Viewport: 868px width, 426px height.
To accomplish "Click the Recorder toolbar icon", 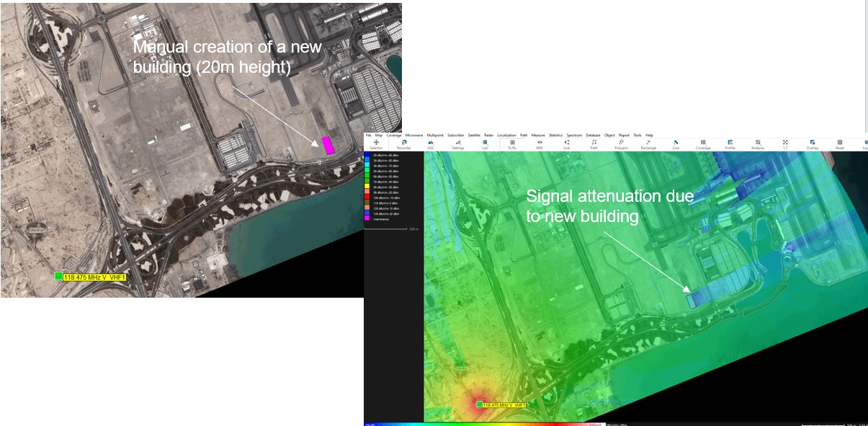I will pos(403,144).
